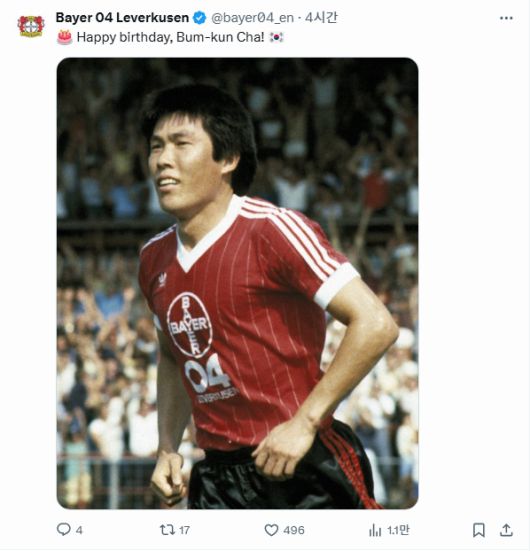Like the post with the heart icon

[271, 530]
